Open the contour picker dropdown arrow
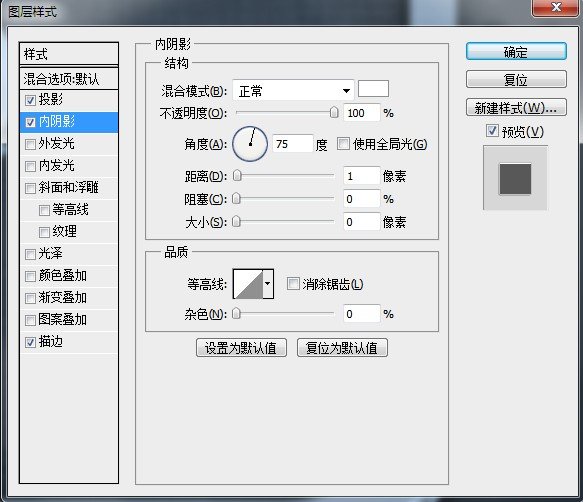The width and height of the screenshot is (583, 502). (x=268, y=284)
